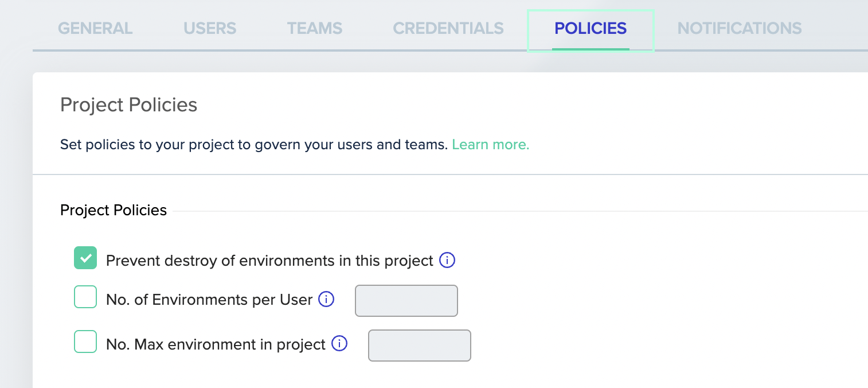Focus the Environments per User number field
The height and width of the screenshot is (388, 868).
[x=406, y=301]
